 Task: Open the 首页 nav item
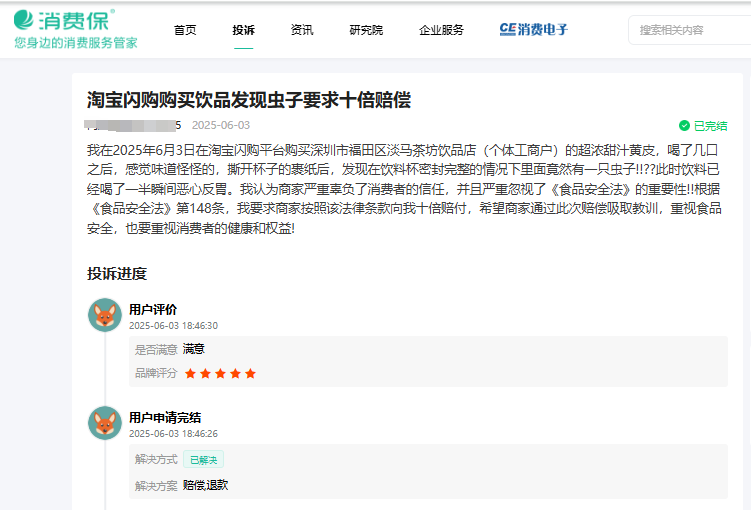coord(185,30)
